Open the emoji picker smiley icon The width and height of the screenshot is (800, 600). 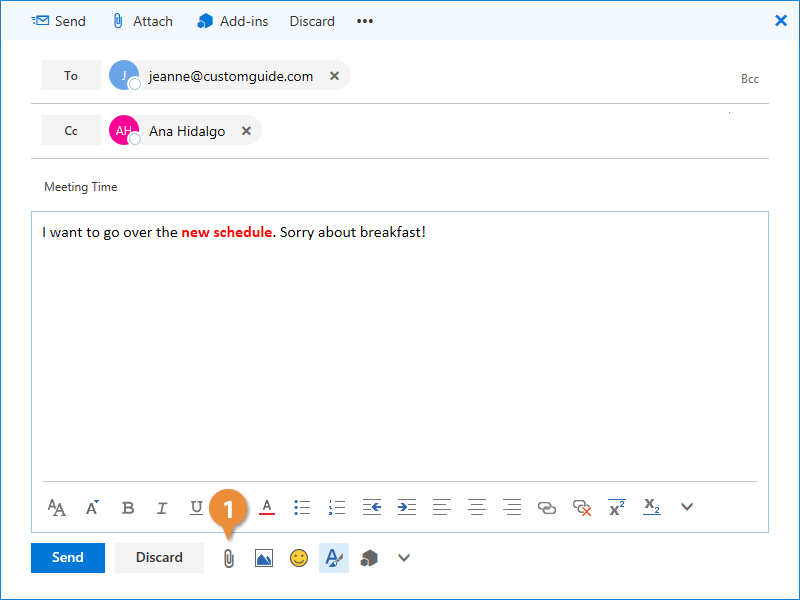(x=299, y=558)
